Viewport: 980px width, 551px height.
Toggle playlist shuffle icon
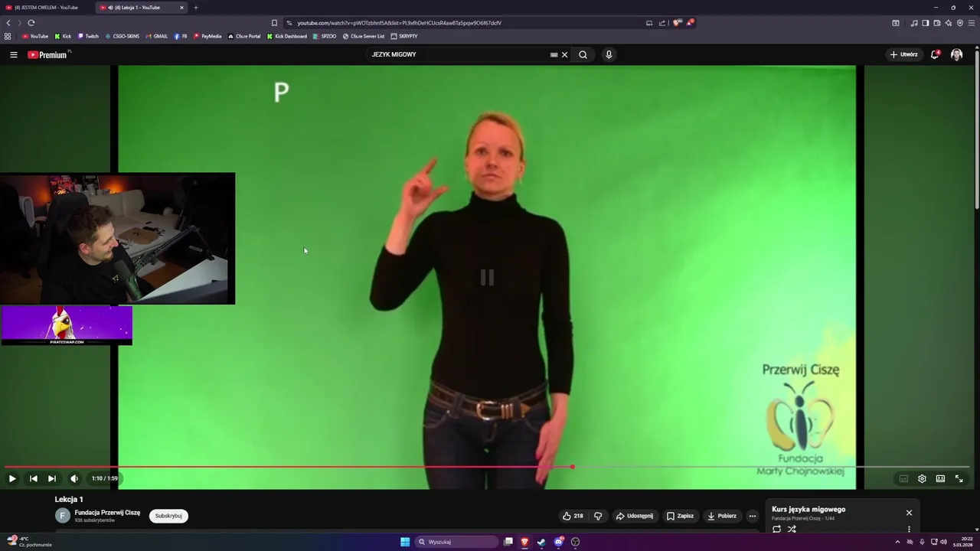pyautogui.click(x=792, y=529)
